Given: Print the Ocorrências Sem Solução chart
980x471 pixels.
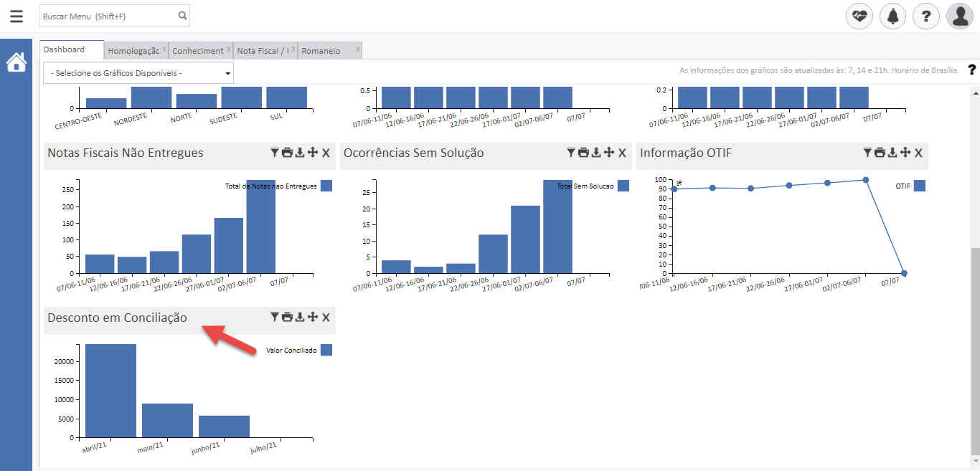Looking at the screenshot, I should click(x=584, y=153).
